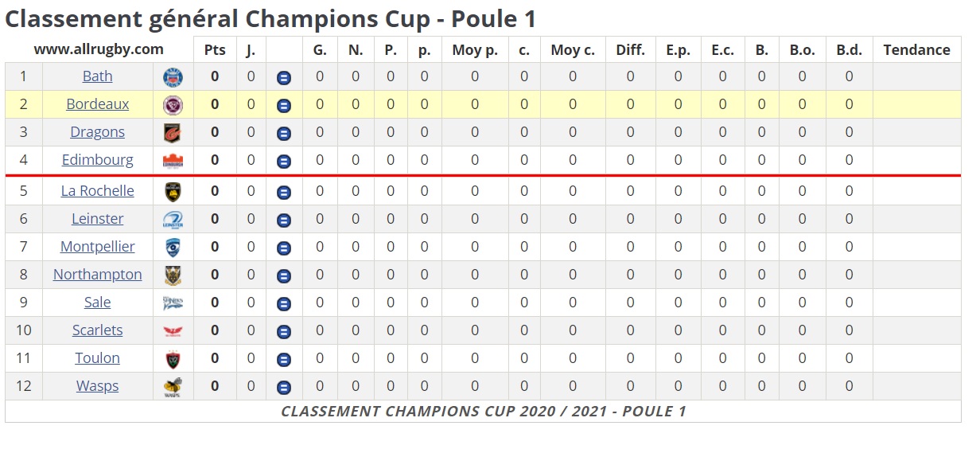This screenshot has width=980, height=453.
Task: Click the Bath club logo icon
Action: (173, 77)
